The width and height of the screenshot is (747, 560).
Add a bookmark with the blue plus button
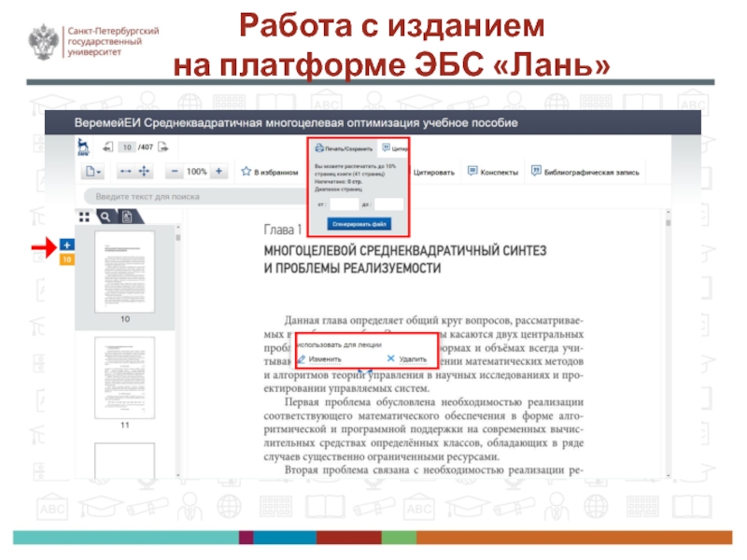pos(67,245)
